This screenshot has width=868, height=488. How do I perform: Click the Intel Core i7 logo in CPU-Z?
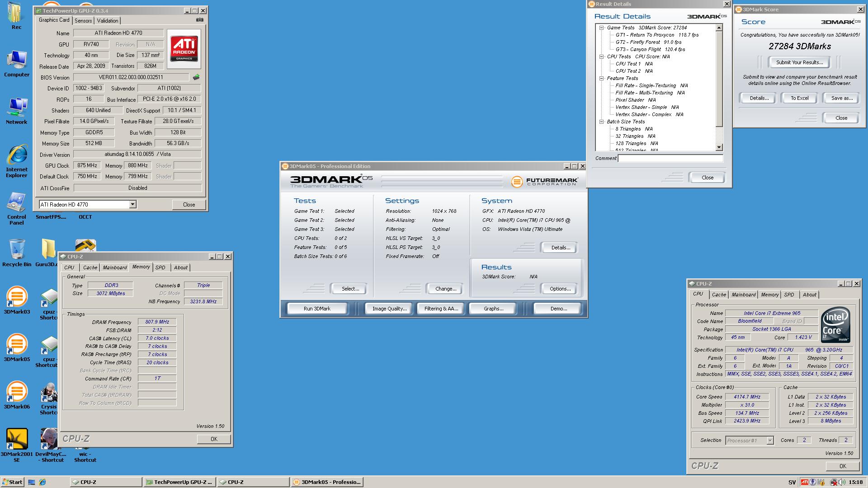[x=835, y=325]
